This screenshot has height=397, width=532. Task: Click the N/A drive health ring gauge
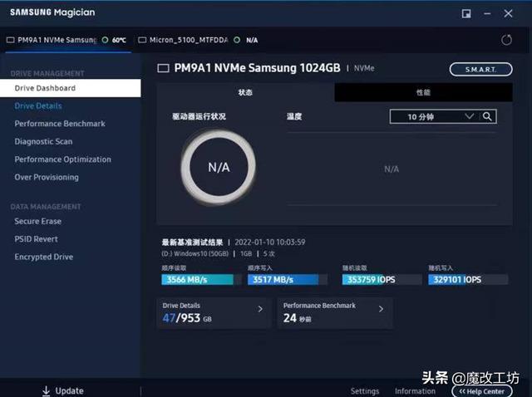(219, 168)
